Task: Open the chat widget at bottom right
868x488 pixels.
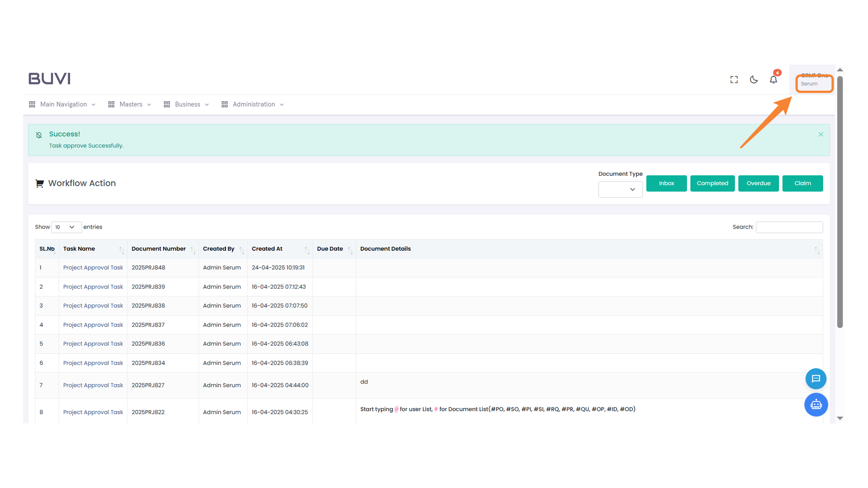Action: (816, 379)
